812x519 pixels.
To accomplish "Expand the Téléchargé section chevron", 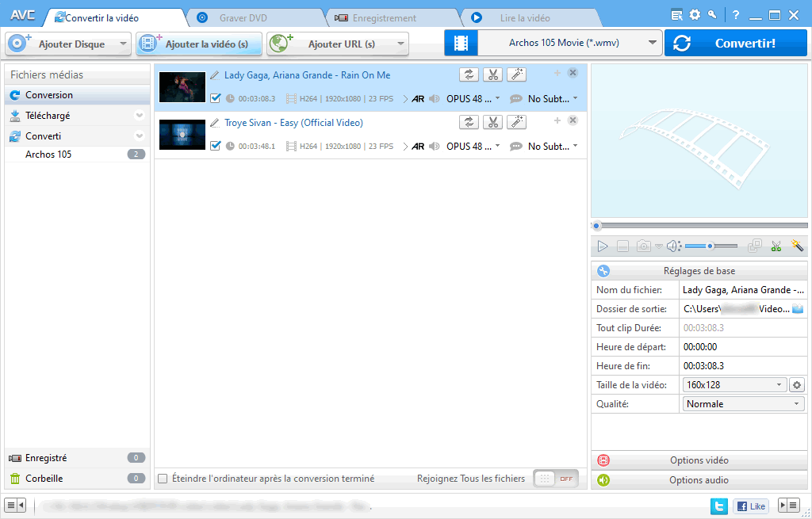I will [139, 116].
